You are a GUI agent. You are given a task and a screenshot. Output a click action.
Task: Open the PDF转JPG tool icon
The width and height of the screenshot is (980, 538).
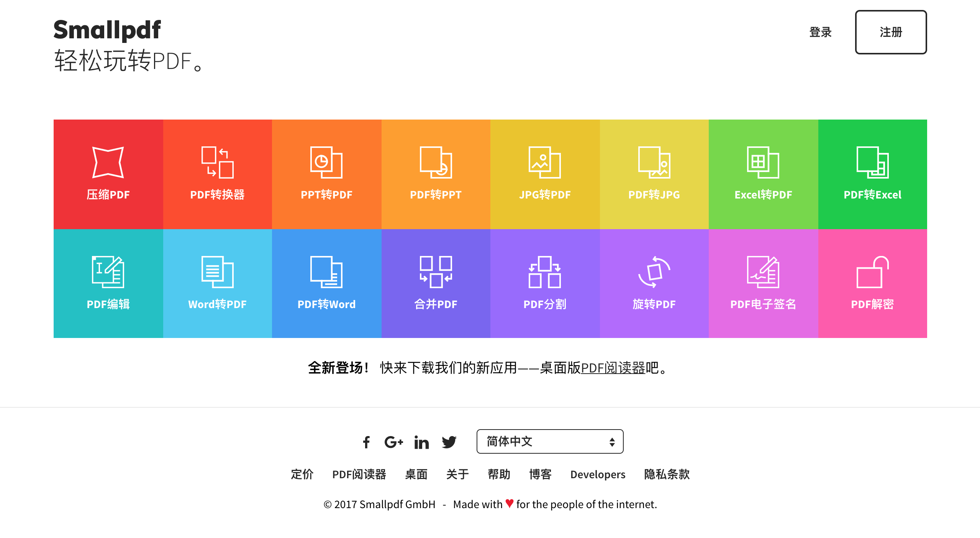pyautogui.click(x=654, y=162)
